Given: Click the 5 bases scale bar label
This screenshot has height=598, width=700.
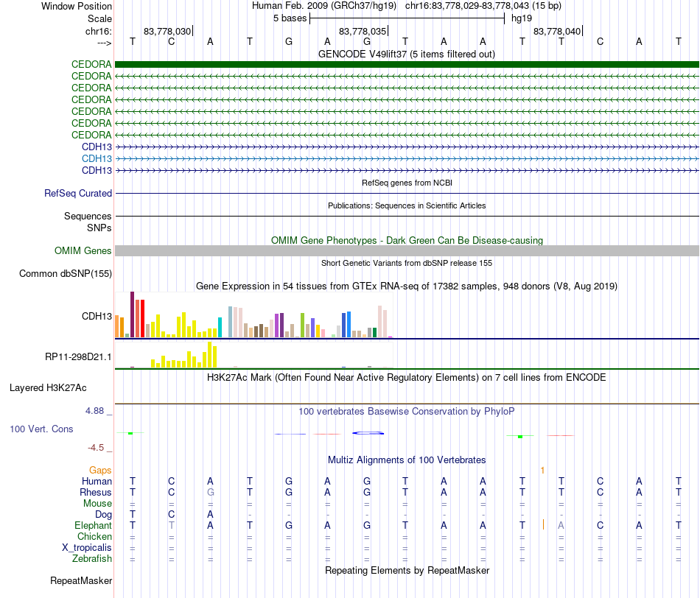Looking at the screenshot, I should [290, 18].
